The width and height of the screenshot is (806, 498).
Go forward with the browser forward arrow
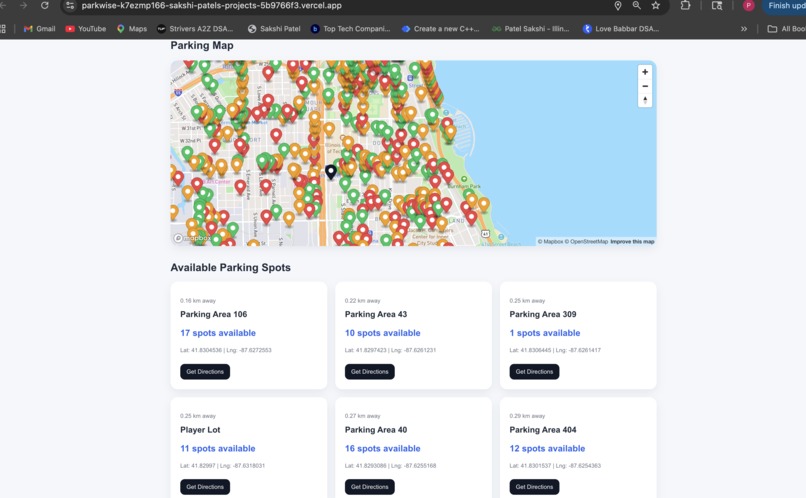pos(24,5)
